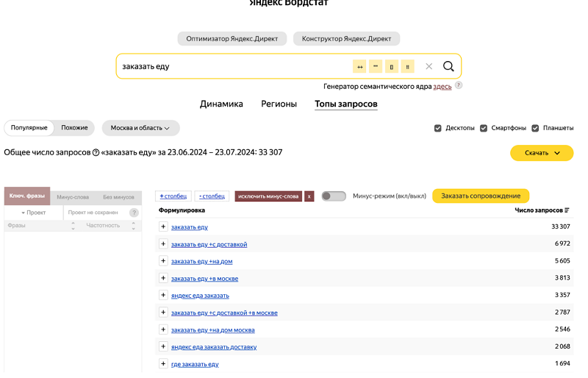The width and height of the screenshot is (588, 378).
Task: Click 'Число запросов' column header
Action: pyautogui.click(x=539, y=210)
